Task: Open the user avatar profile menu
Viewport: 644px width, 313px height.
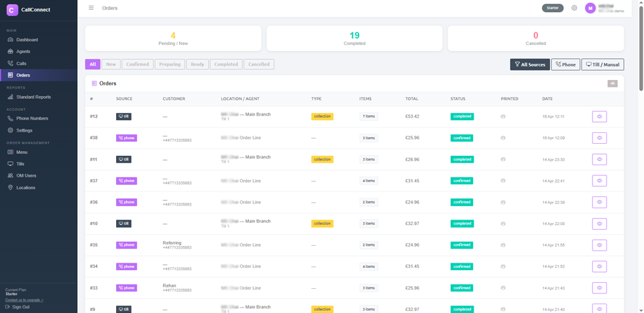Action: point(590,8)
